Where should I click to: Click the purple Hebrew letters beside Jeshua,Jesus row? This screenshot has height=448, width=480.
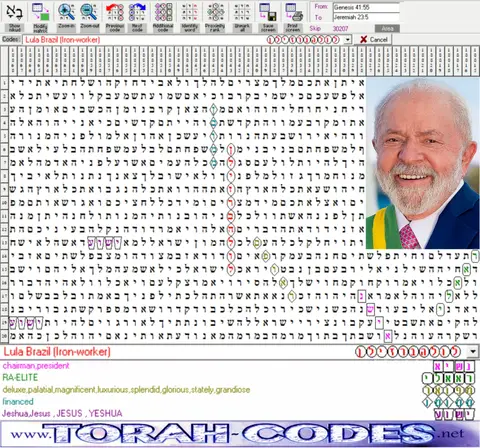click(x=454, y=414)
